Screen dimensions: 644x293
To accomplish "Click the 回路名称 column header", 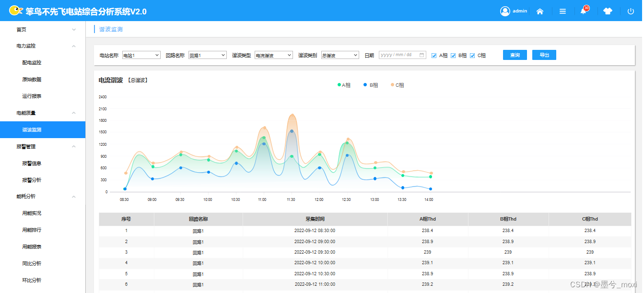I will (199, 219).
